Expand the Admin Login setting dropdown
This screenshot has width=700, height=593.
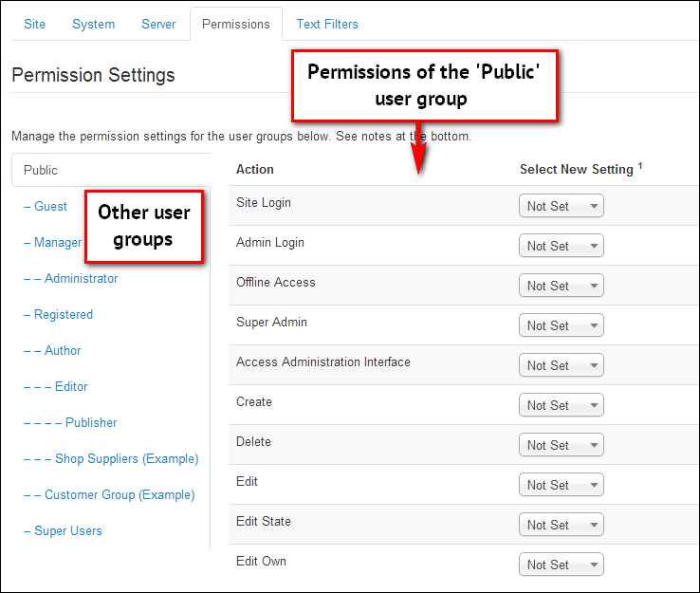click(562, 246)
